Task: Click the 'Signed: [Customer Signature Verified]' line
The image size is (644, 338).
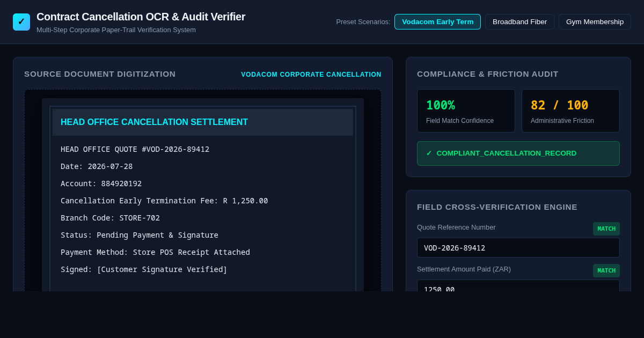Action: (x=144, y=269)
